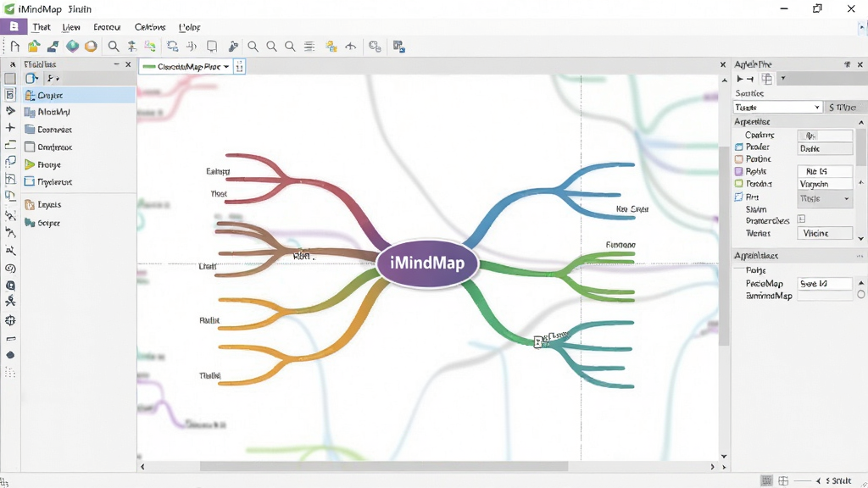Click the small button right of ClaceituMap tab
This screenshot has width=868, height=488.
click(x=239, y=67)
